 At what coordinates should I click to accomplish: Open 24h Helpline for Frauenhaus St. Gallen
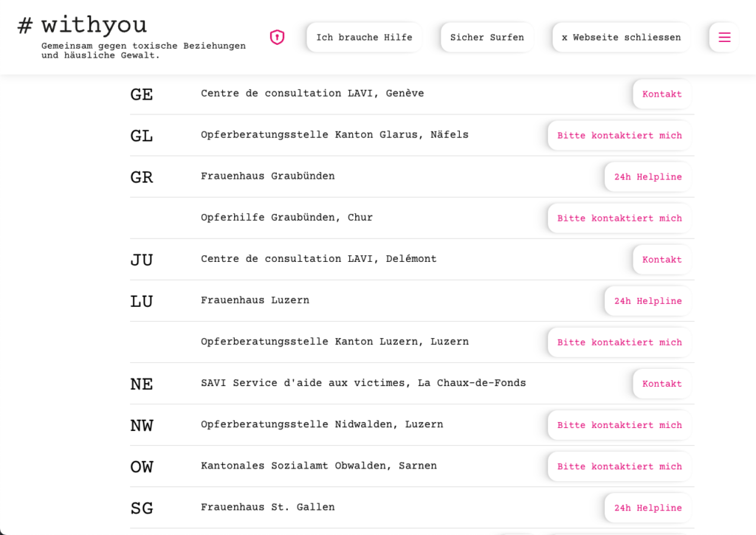click(647, 508)
